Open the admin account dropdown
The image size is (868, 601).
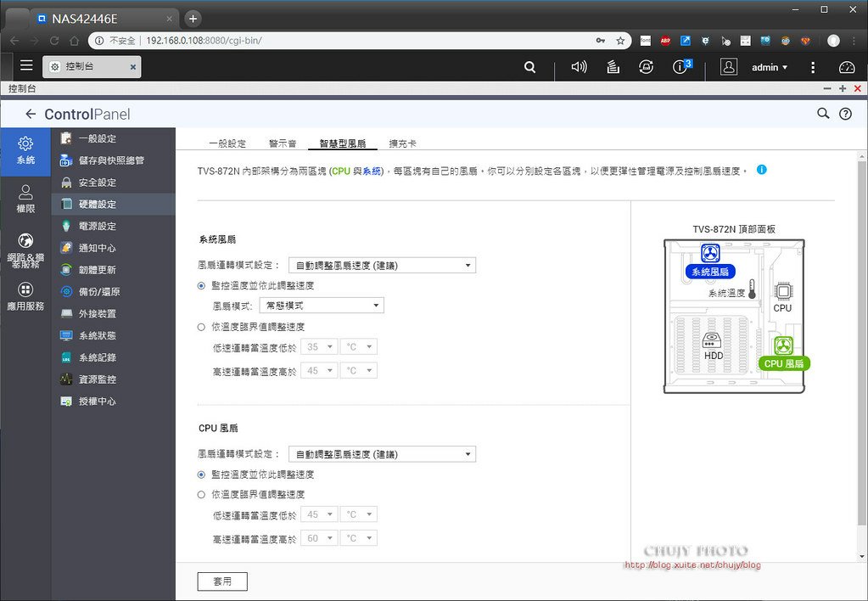point(770,68)
